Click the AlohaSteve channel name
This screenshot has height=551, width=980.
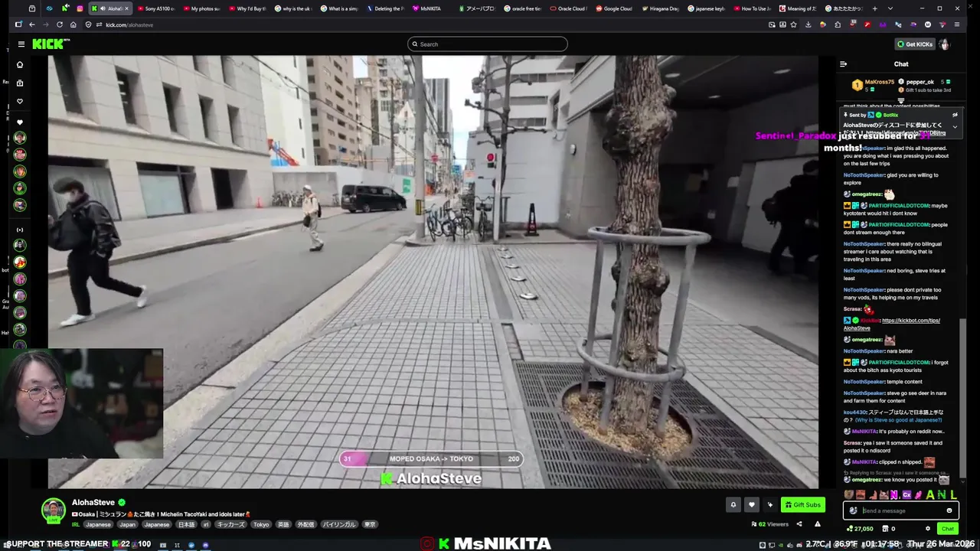[93, 503]
